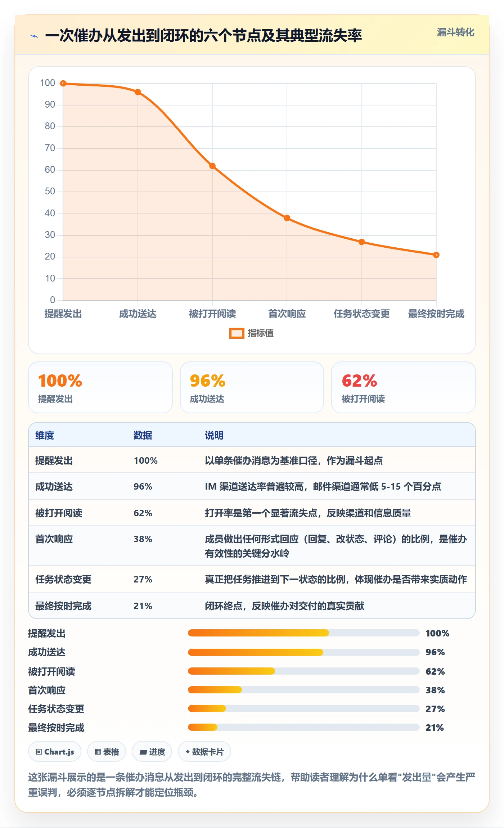Click the description 闭环终点，反映催办对交付的真实贡献

284,606
